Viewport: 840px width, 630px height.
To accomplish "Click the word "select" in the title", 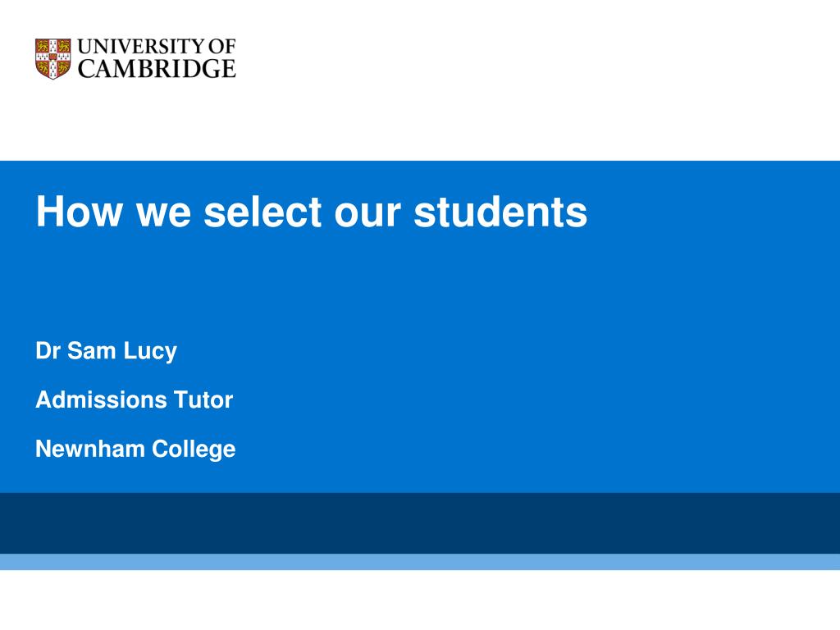I will coord(262,212).
